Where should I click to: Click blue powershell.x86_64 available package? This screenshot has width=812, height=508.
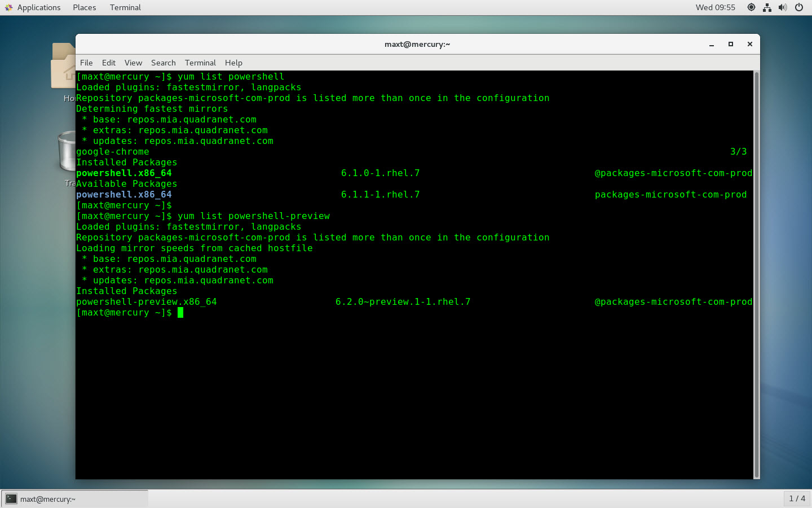tap(124, 195)
